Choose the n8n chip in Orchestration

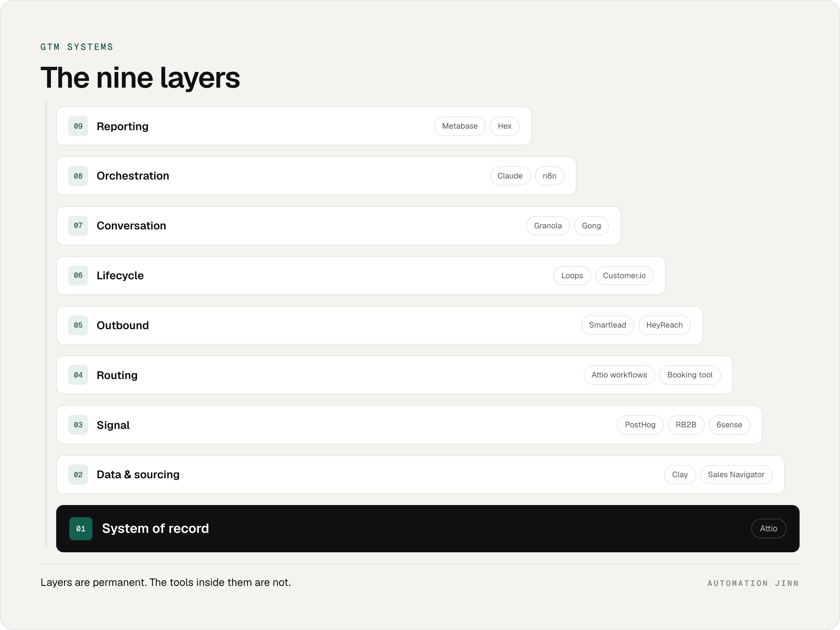click(x=549, y=176)
